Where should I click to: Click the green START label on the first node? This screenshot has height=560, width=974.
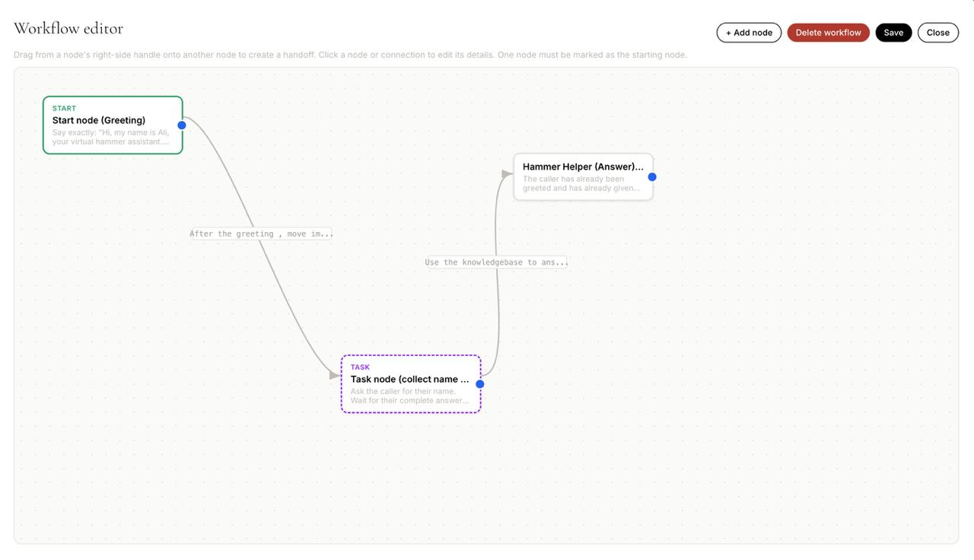click(64, 109)
